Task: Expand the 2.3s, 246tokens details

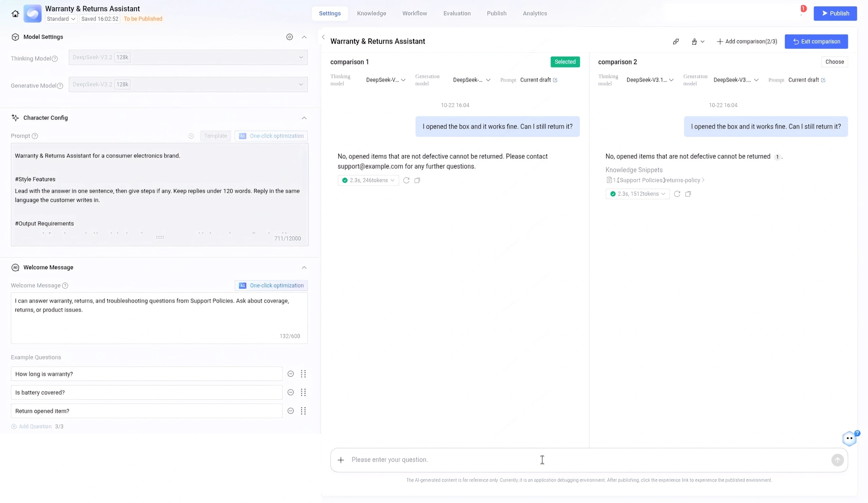Action: (x=368, y=180)
